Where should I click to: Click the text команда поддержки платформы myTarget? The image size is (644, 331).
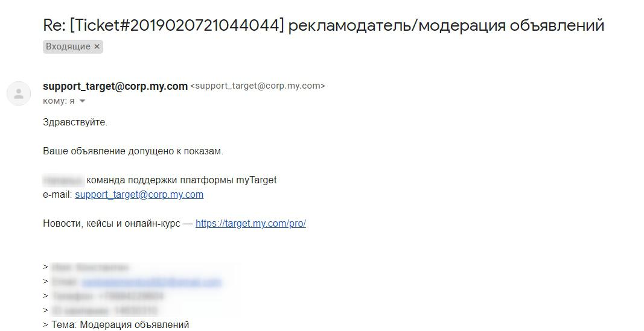coord(182,180)
